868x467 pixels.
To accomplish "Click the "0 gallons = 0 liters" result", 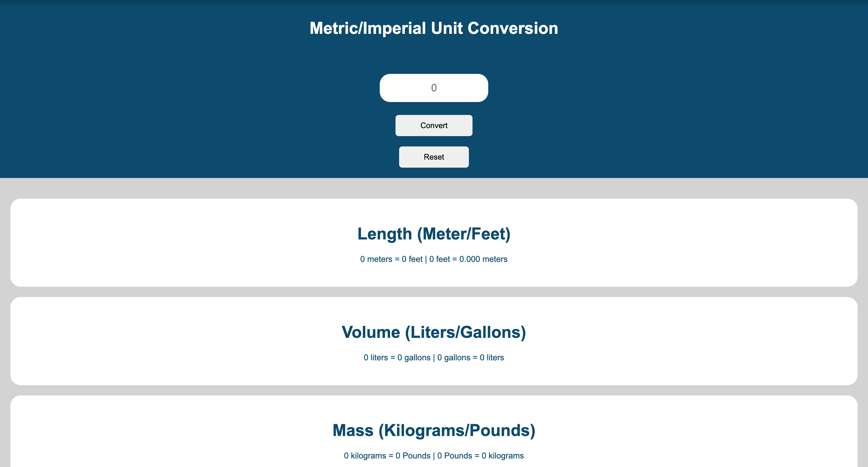I will (x=470, y=357).
